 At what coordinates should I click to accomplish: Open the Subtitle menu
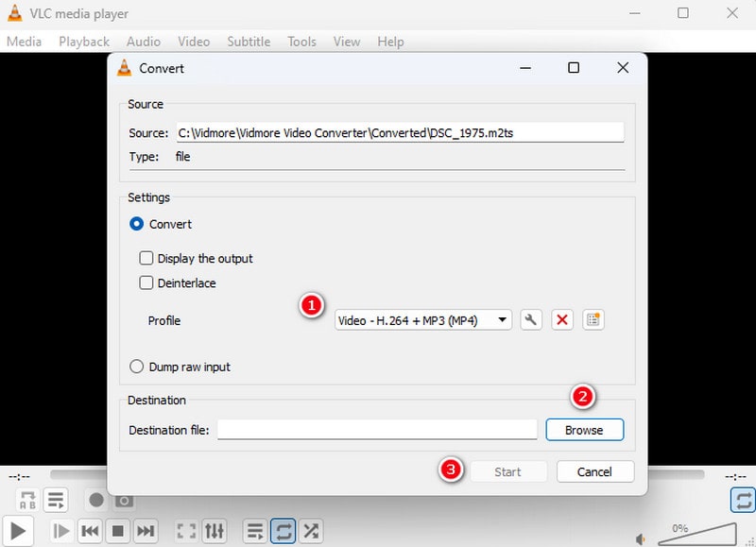pyautogui.click(x=248, y=42)
